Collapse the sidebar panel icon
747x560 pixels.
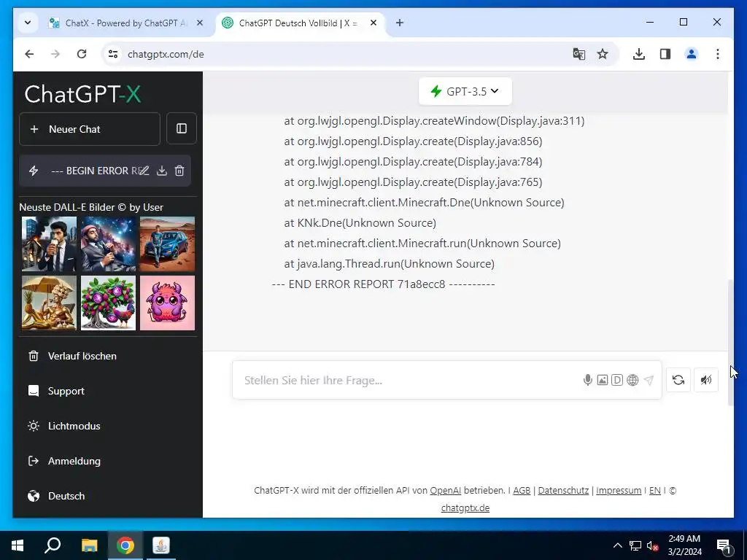click(182, 128)
